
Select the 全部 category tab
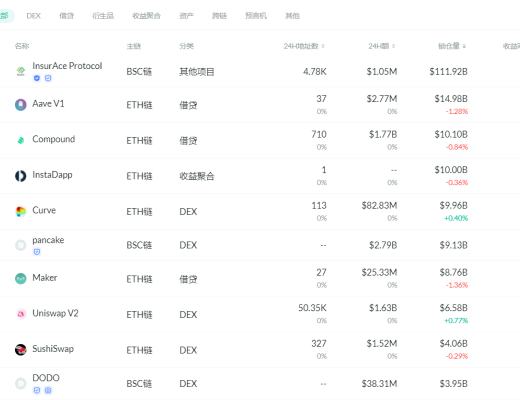point(5,16)
